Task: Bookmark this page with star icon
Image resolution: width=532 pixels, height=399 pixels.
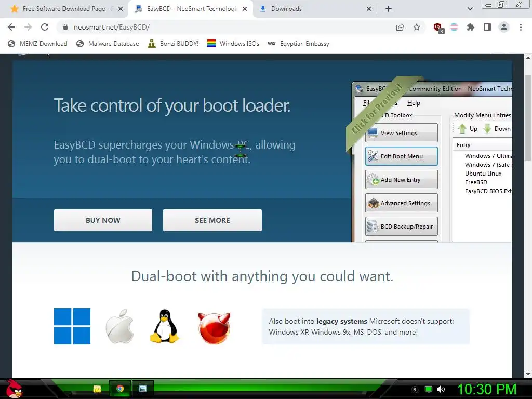Action: (x=417, y=27)
